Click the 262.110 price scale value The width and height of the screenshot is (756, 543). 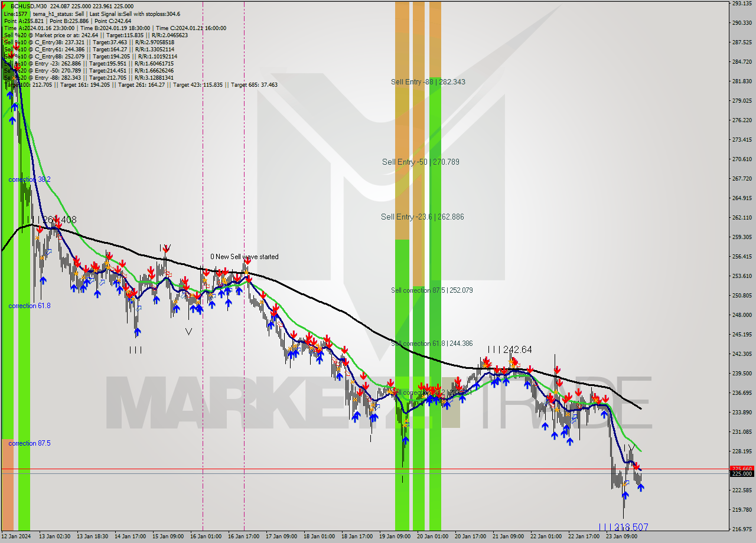(742, 217)
